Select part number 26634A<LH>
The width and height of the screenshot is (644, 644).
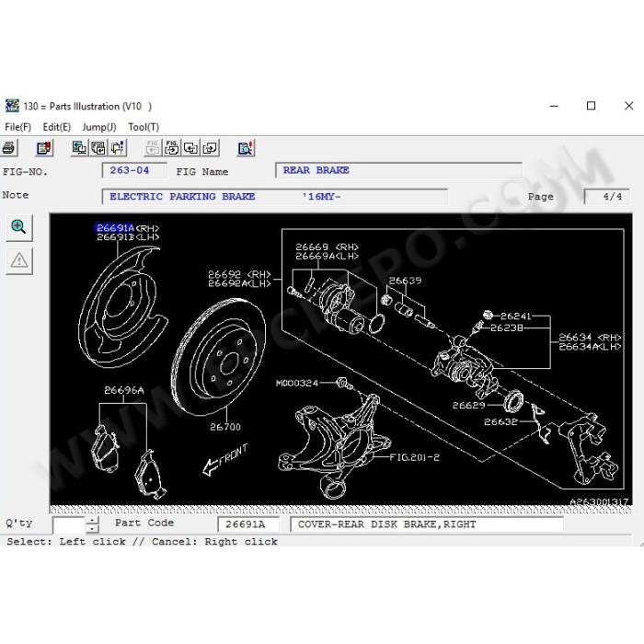coord(590,347)
